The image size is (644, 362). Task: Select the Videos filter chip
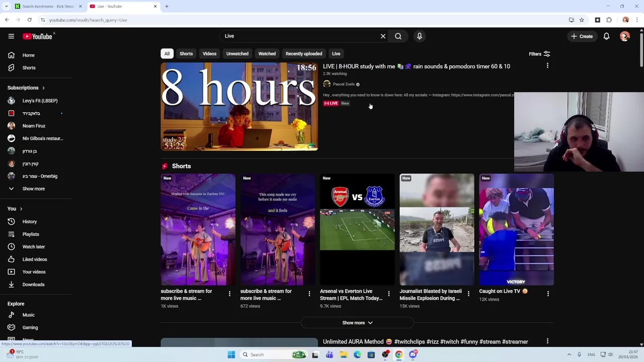pyautogui.click(x=209, y=54)
